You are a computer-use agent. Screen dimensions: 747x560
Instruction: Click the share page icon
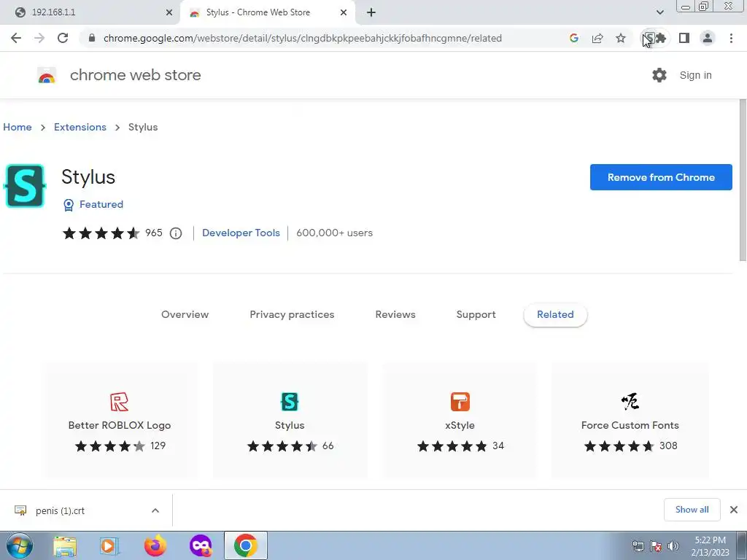coord(597,38)
